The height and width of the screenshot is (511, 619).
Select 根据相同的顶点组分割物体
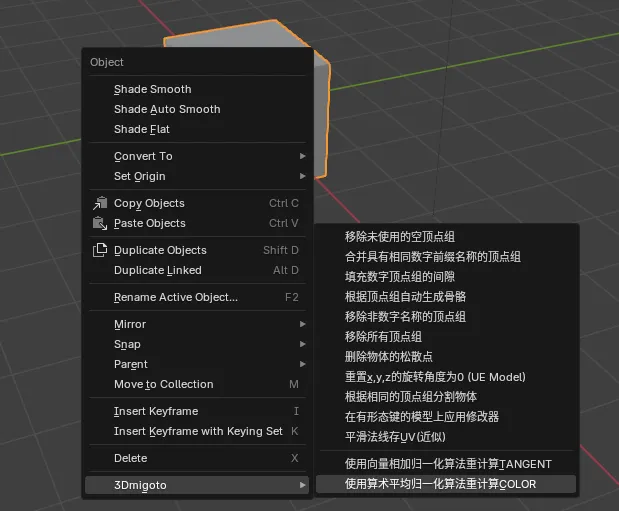[x=446, y=396]
